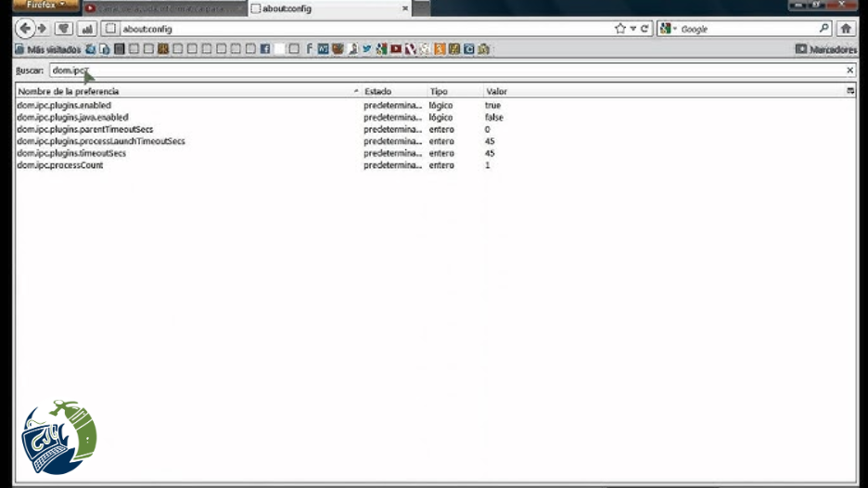Click 'entero' type in processCount row
Image resolution: width=868 pixels, height=488 pixels.
(x=441, y=165)
